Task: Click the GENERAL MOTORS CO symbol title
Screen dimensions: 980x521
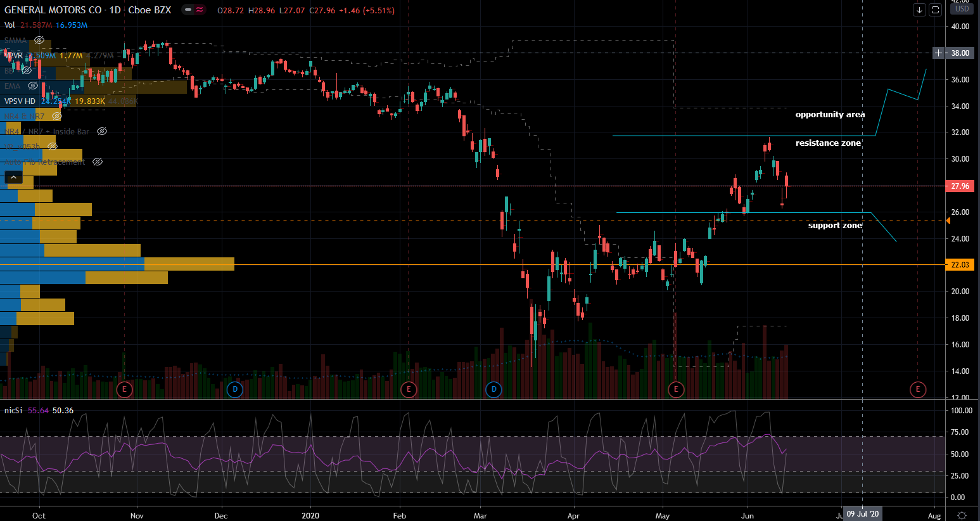Action: (x=53, y=10)
